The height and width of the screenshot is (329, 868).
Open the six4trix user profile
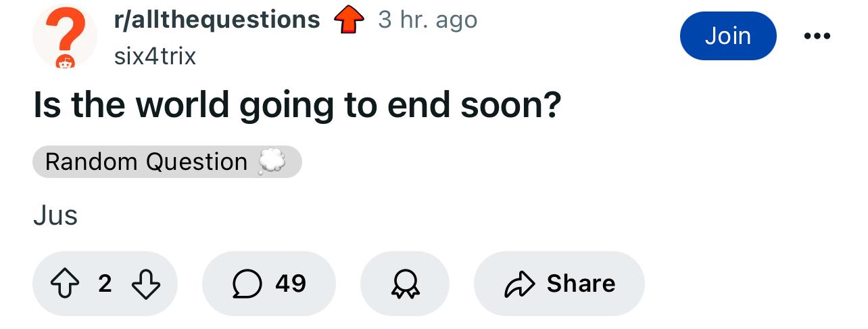coord(155,56)
